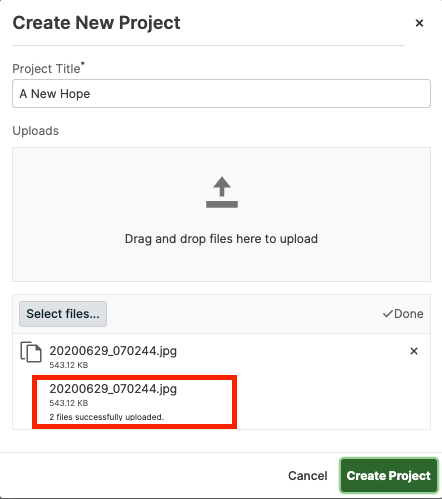Click the Uploads section label

35,131
